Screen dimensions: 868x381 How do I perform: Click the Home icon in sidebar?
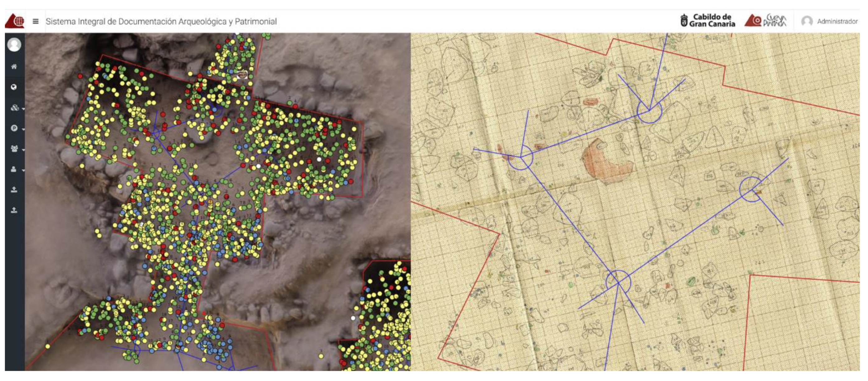pyautogui.click(x=14, y=66)
